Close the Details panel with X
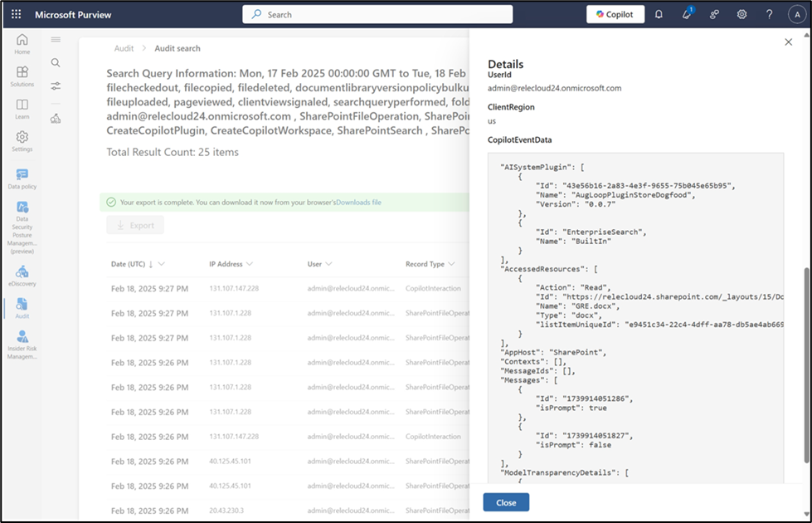Screen dimensions: 812x523 [788, 42]
